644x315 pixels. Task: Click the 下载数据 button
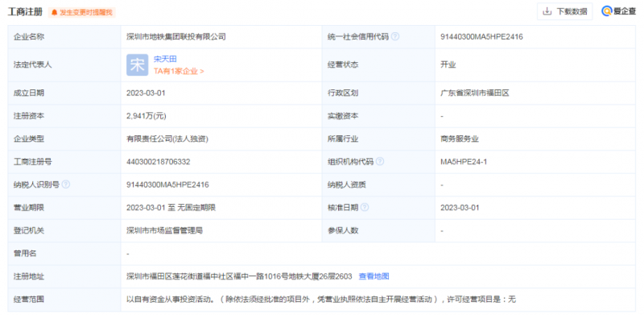[x=565, y=11]
